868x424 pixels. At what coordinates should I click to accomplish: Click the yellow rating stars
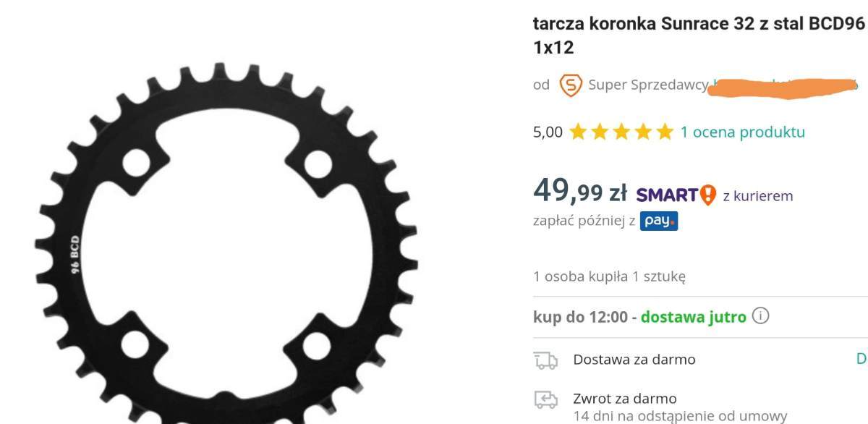point(621,132)
